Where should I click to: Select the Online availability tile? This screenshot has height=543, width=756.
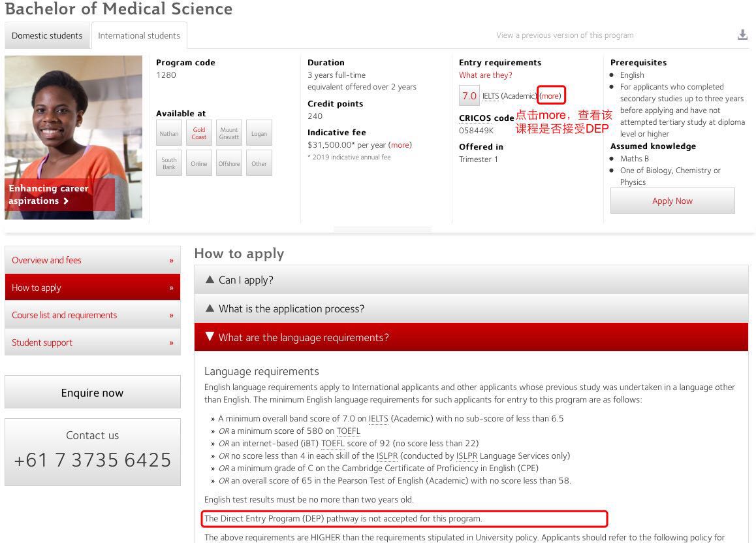pos(199,163)
